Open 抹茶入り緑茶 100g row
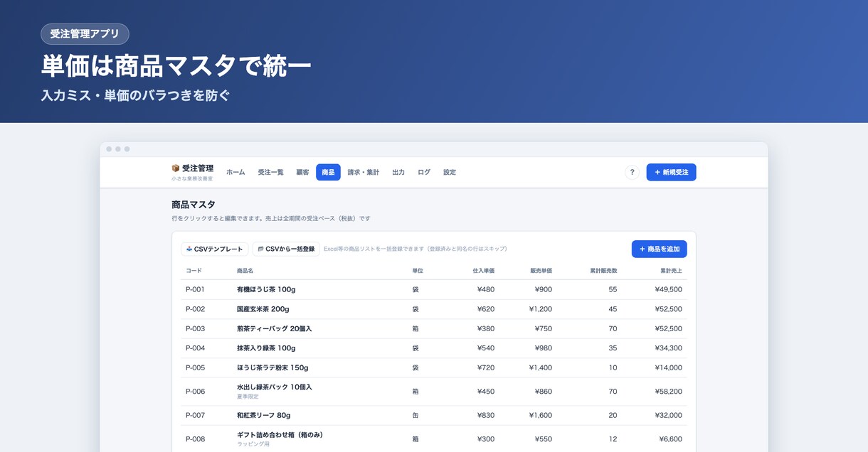The height and width of the screenshot is (452, 868). [x=434, y=348]
